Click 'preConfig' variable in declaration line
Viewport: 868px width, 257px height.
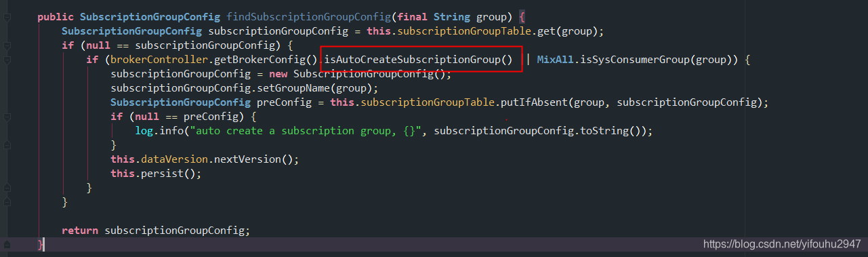pos(284,102)
